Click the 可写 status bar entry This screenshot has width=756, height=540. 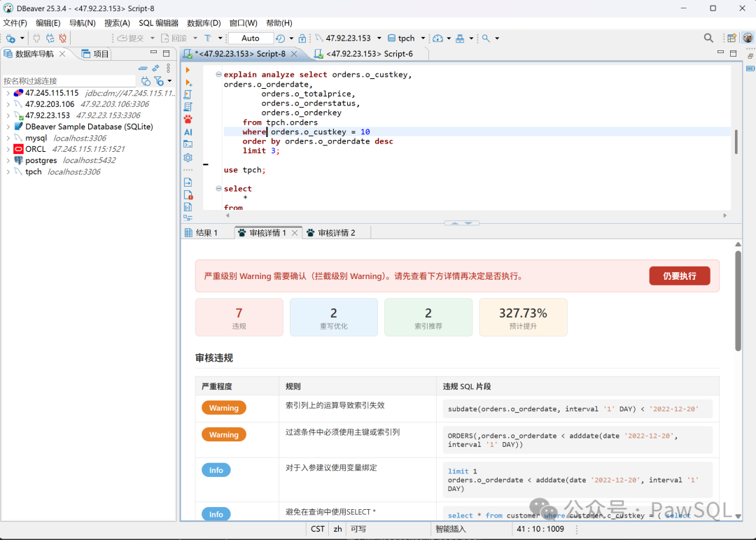pyautogui.click(x=358, y=529)
